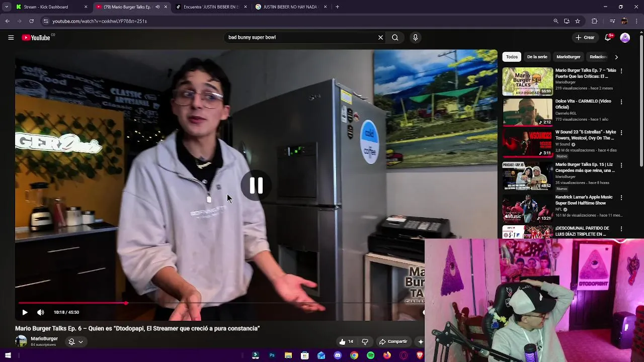The height and width of the screenshot is (362, 644).
Task: Click install app icon in address bar
Action: pyautogui.click(x=567, y=21)
